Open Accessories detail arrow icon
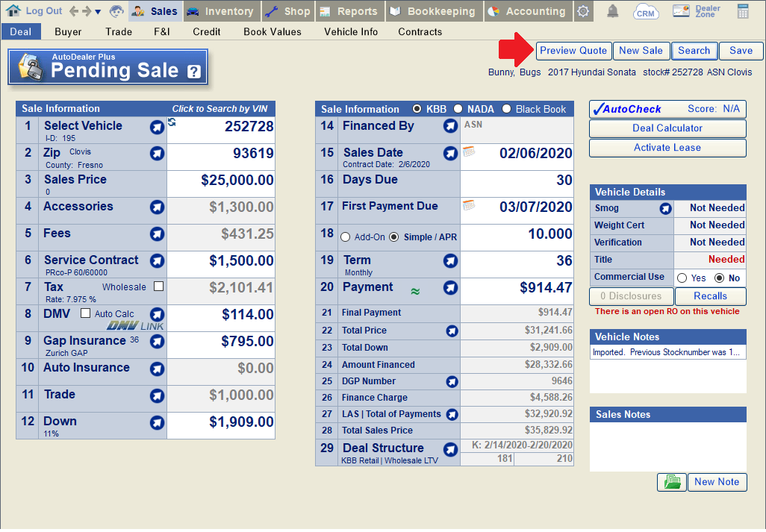766x532 pixels. point(157,207)
